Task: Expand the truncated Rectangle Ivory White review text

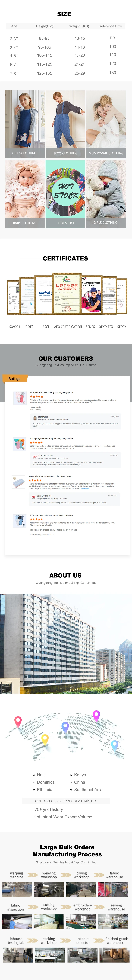Action: click(x=85, y=488)
